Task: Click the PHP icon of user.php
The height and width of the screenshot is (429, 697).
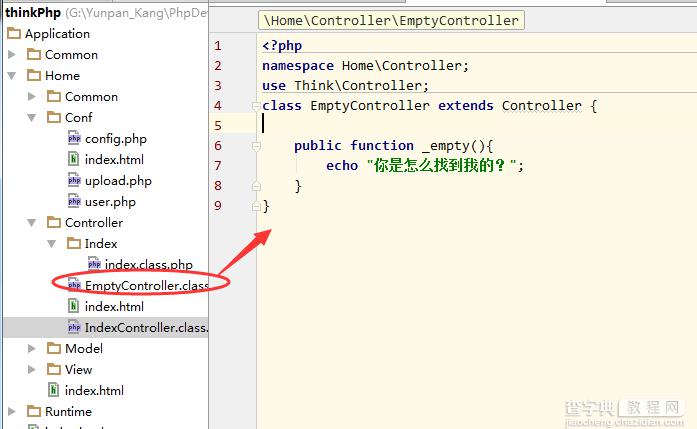Action: (74, 201)
